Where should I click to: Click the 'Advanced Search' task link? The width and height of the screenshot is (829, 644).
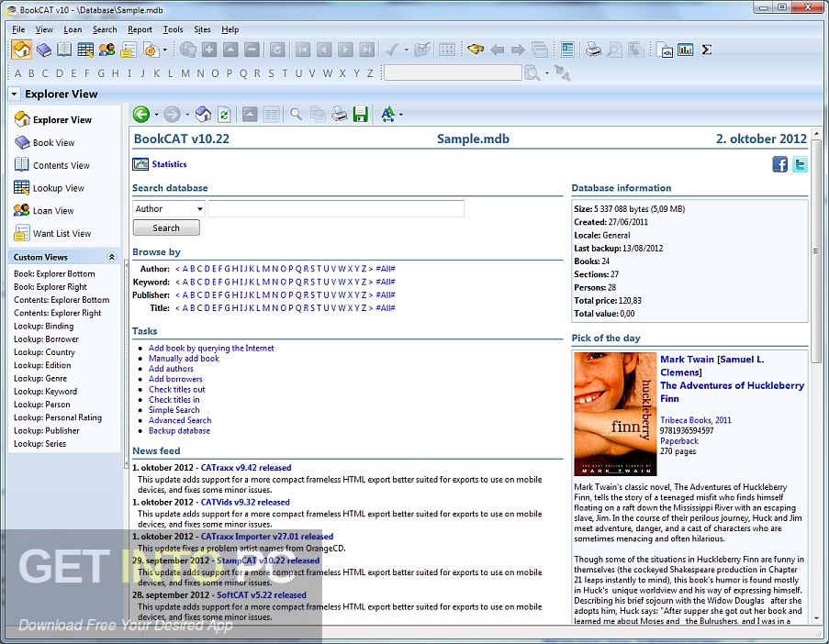pos(180,420)
